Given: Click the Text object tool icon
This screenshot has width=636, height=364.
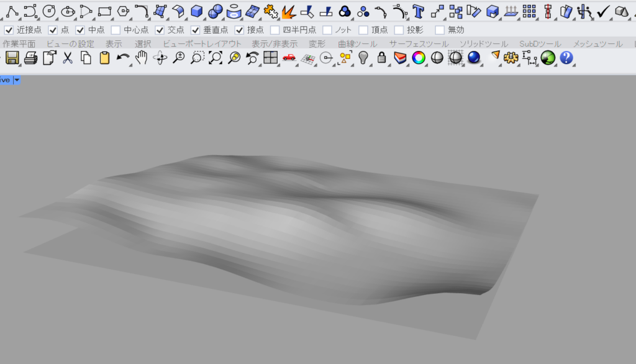Looking at the screenshot, I should 419,11.
